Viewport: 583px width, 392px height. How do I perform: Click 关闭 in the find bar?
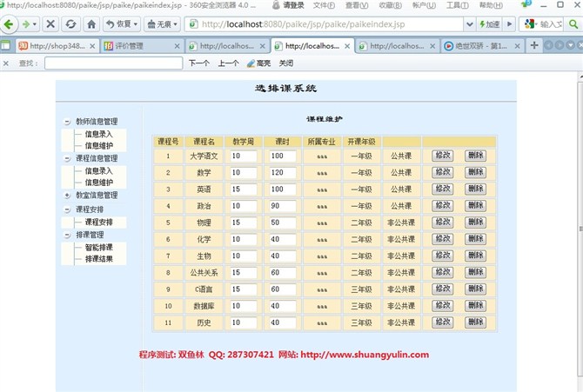[286, 63]
